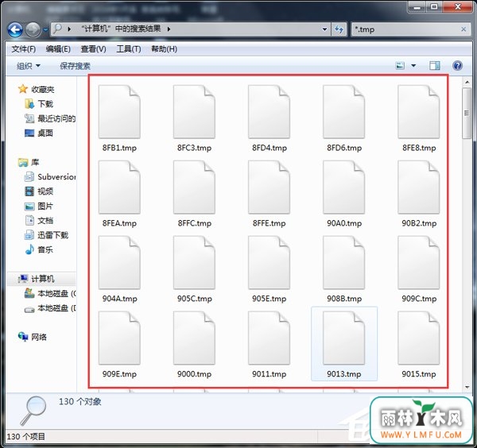The image size is (477, 448).
Task: Open 本地磁盘 (D drive
Action: point(50,308)
